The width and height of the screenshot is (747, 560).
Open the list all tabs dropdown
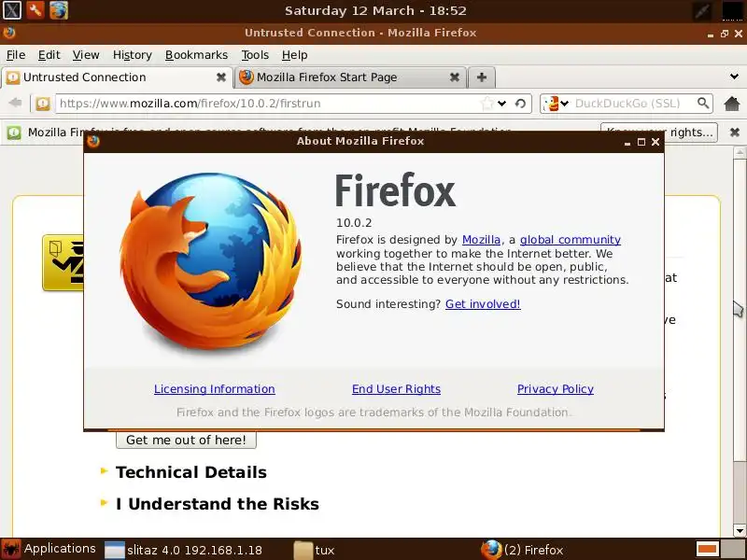click(734, 77)
